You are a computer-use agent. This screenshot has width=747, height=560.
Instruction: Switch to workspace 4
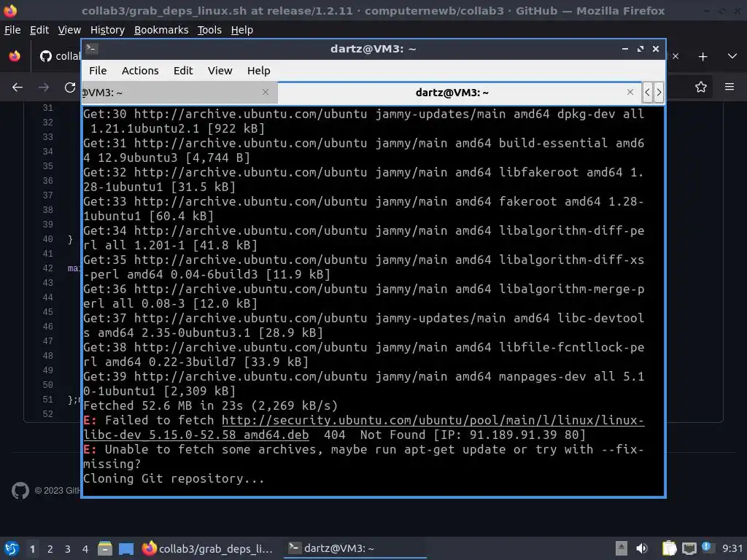85,549
